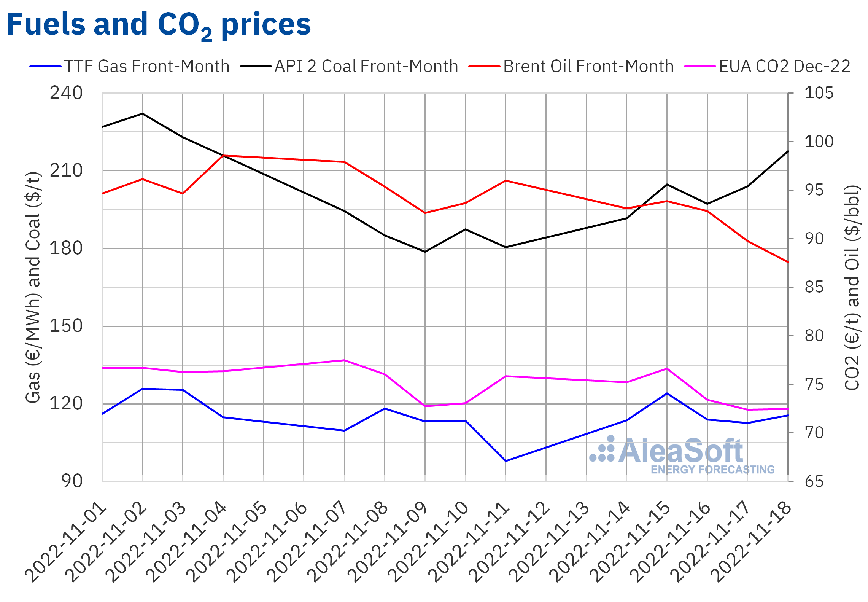Click the right axis title CO2 and Oil

(x=851, y=287)
